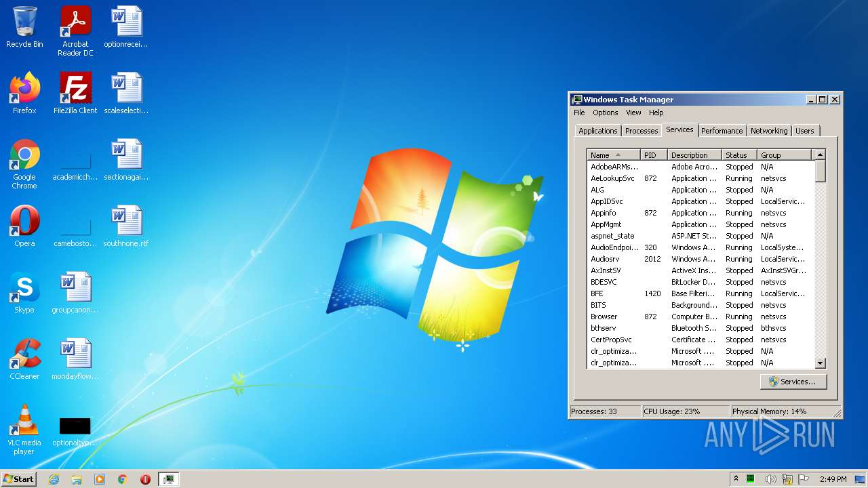Launch Skype desktop shortcut

click(24, 293)
